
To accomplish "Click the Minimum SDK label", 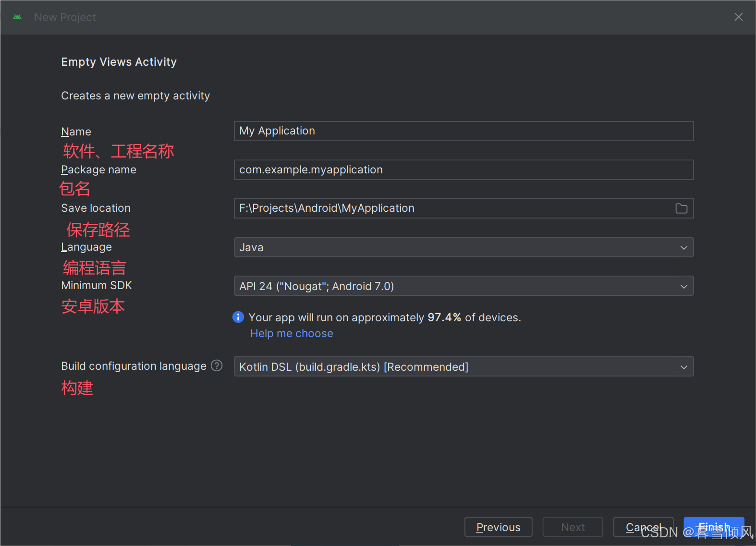I will coord(97,285).
